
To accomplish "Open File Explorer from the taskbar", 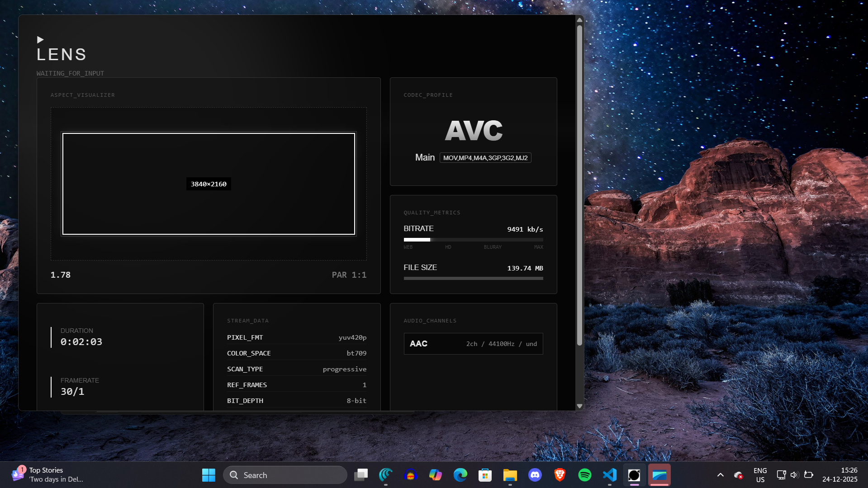I will click(510, 475).
